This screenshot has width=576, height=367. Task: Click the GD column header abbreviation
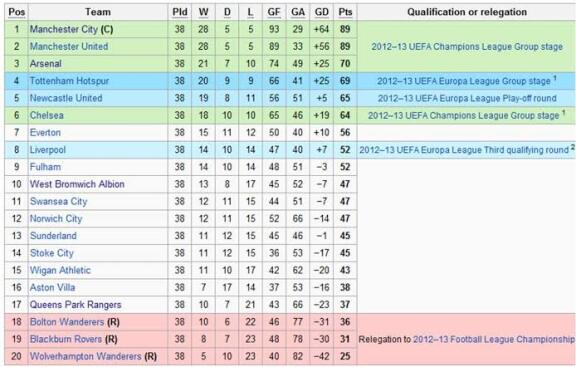point(321,12)
